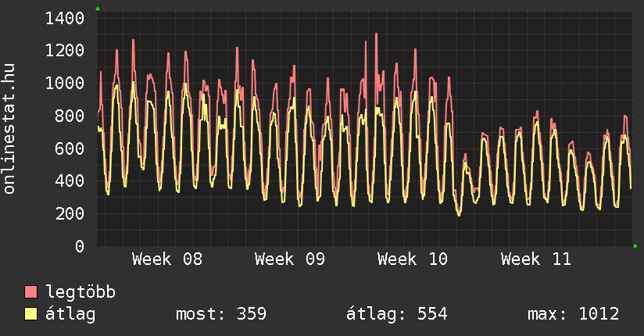Click the 1400 y-axis tick label
Viewport: 644px width, 336px height.
point(66,18)
